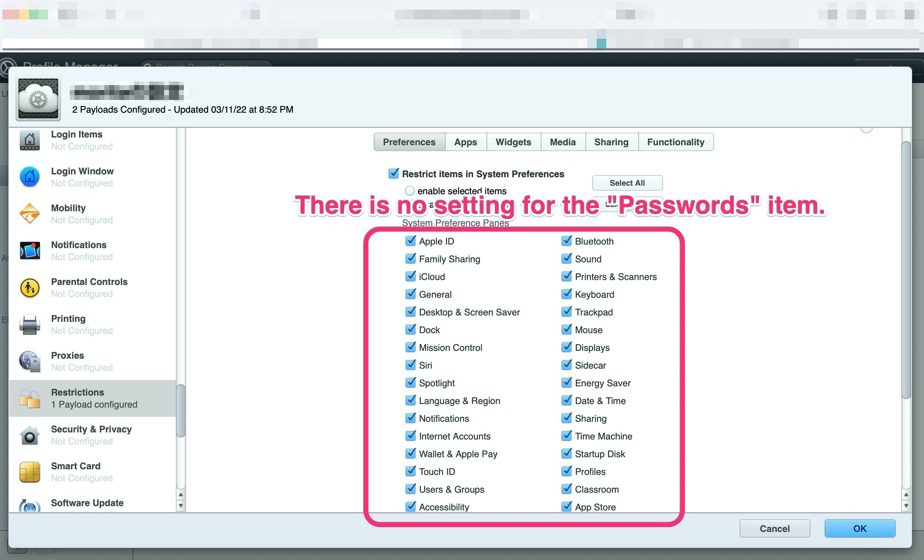Open the Parental Controls payload icon
The height and width of the screenshot is (560, 924).
click(x=30, y=287)
